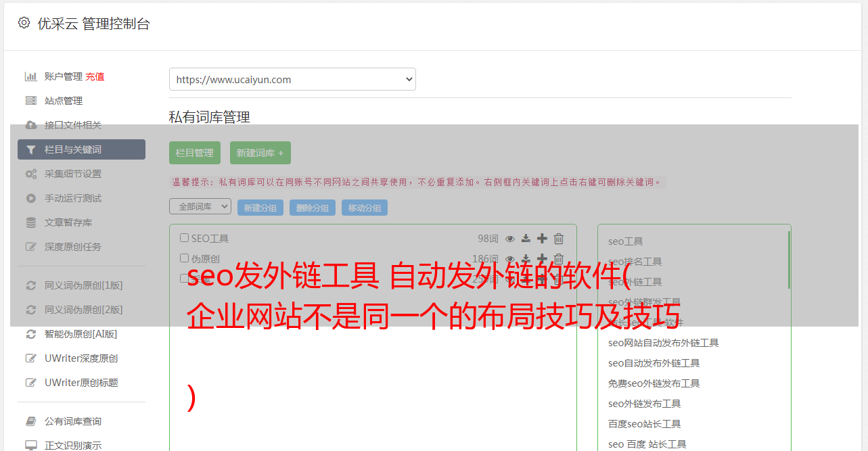The height and width of the screenshot is (451, 868).
Task: Click the 98词 count in the SEO工具 row
Action: coord(488,239)
